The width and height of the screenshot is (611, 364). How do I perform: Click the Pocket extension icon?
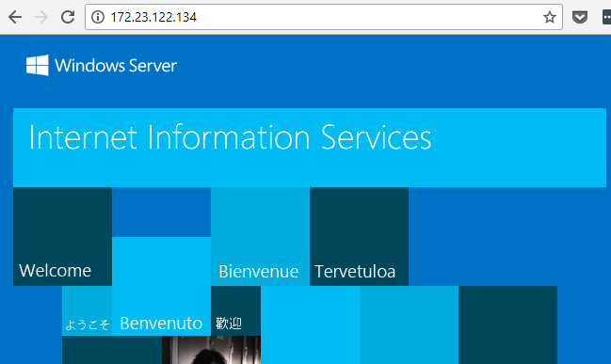(579, 17)
